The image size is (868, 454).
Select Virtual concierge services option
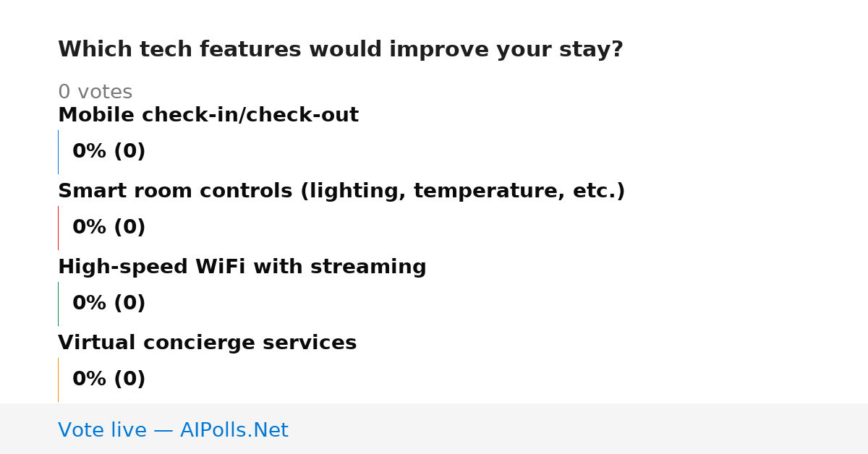pyautogui.click(x=208, y=343)
